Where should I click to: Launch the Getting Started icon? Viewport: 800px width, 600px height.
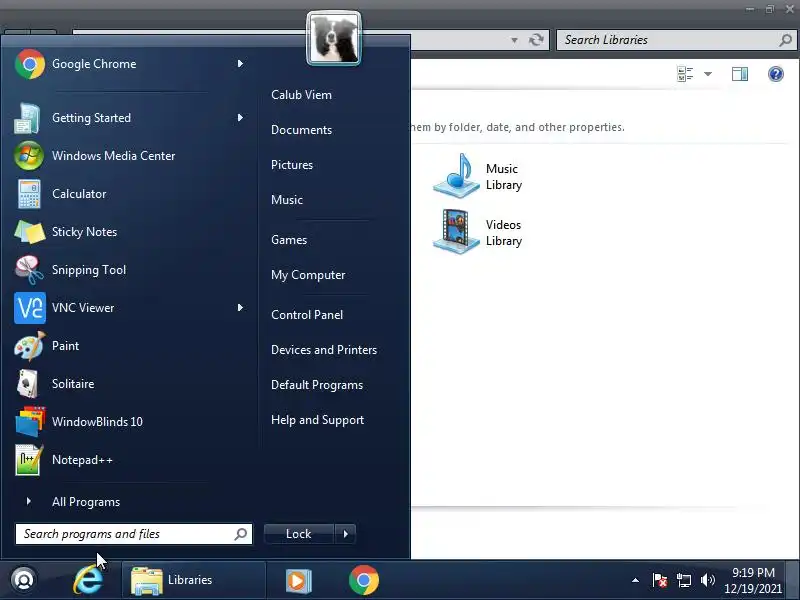[x=28, y=118]
